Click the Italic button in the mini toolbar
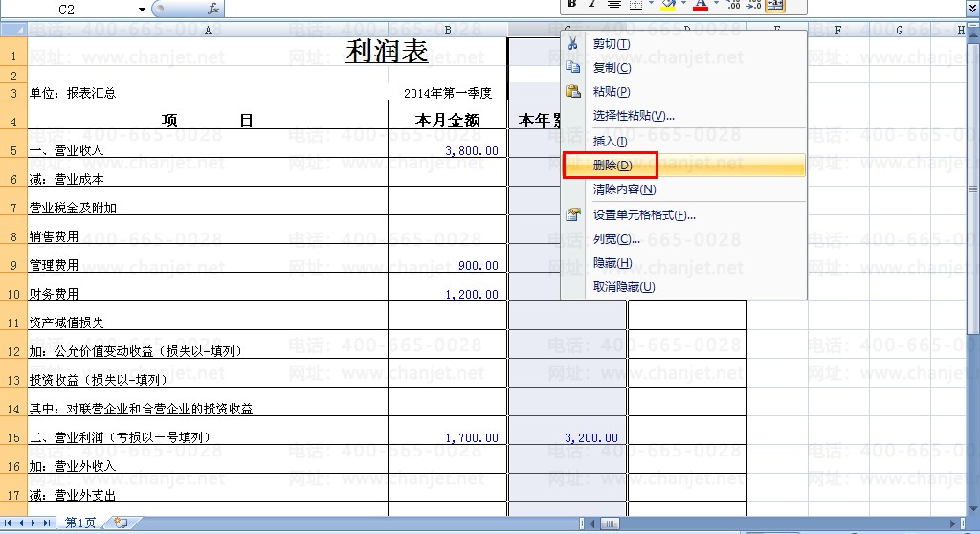 pos(591,5)
